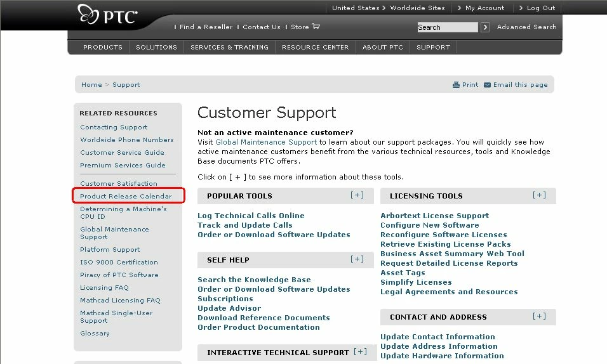Go to Home breadcrumb
This screenshot has height=364, width=607.
coord(91,85)
